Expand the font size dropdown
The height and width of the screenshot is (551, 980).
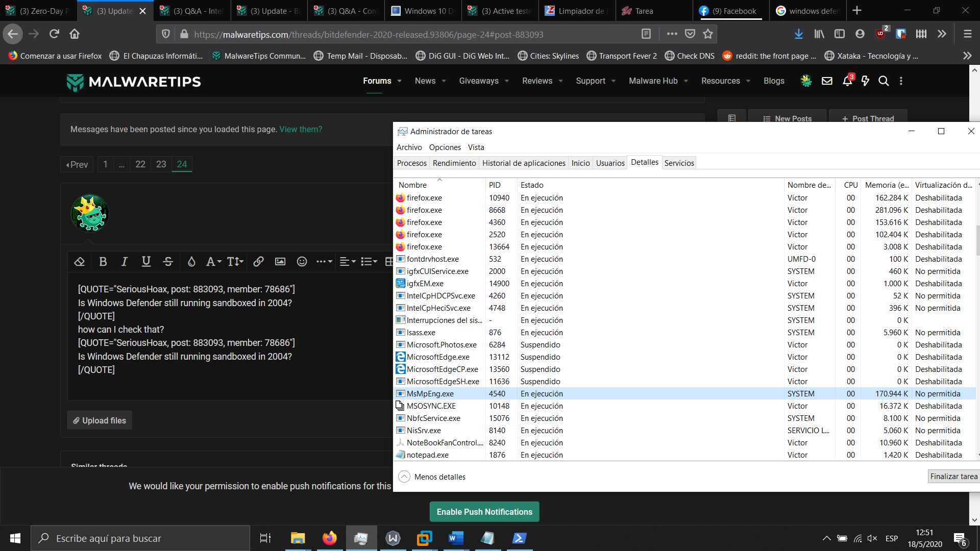click(235, 262)
